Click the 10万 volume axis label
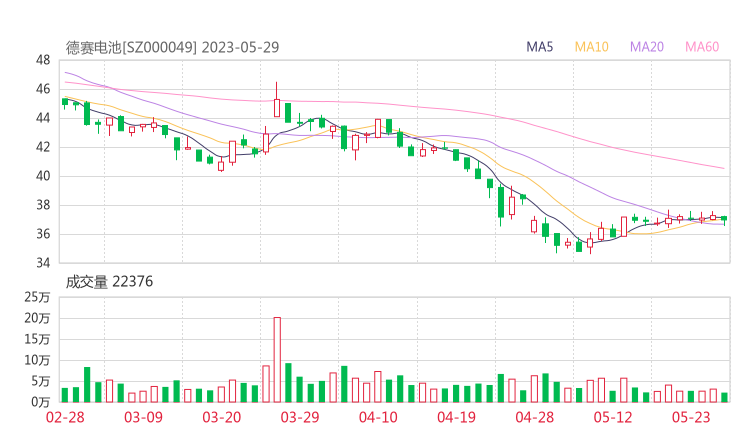 [37, 360]
